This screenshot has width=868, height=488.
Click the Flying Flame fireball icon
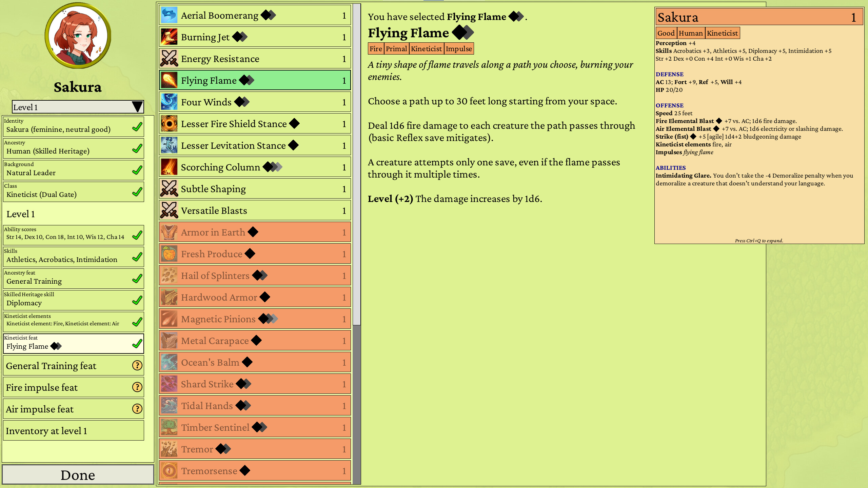click(169, 80)
